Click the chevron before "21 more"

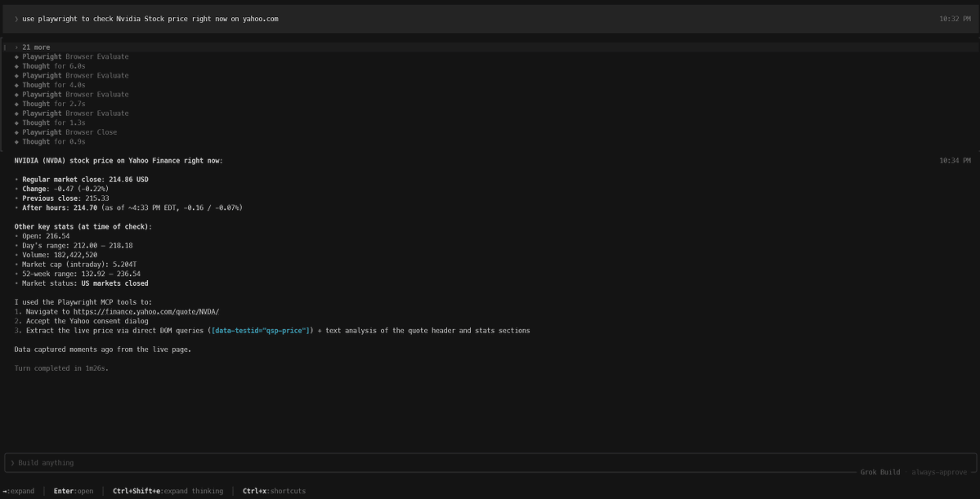[17, 47]
